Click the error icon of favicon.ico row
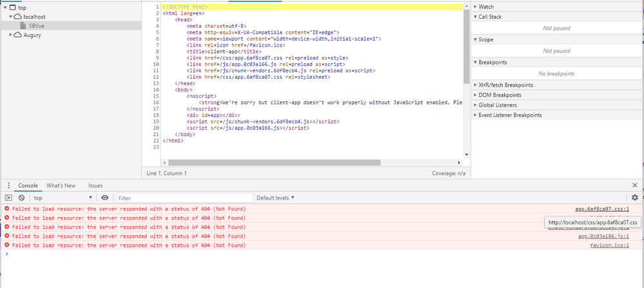Viewport: 644px width, 288px height. click(x=6, y=245)
